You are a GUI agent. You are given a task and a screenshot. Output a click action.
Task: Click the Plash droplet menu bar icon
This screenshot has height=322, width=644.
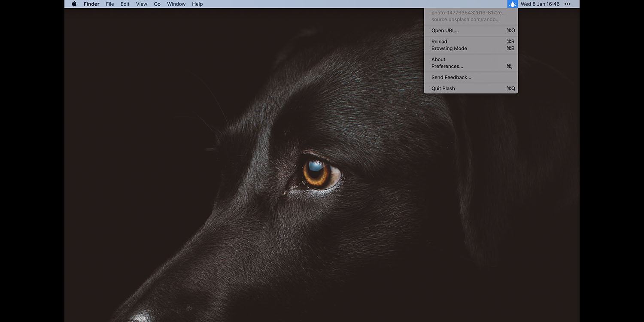pyautogui.click(x=512, y=4)
